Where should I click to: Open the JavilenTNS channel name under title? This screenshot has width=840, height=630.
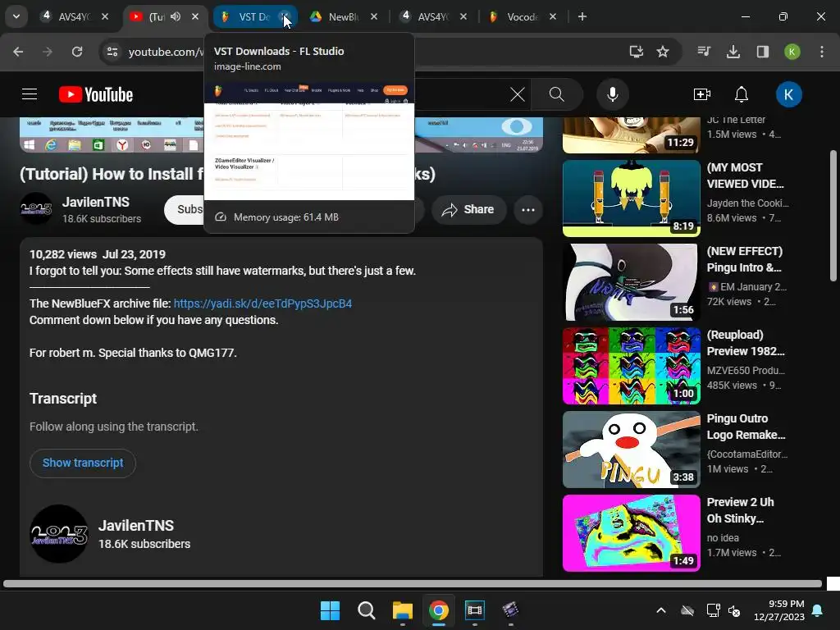tap(96, 202)
